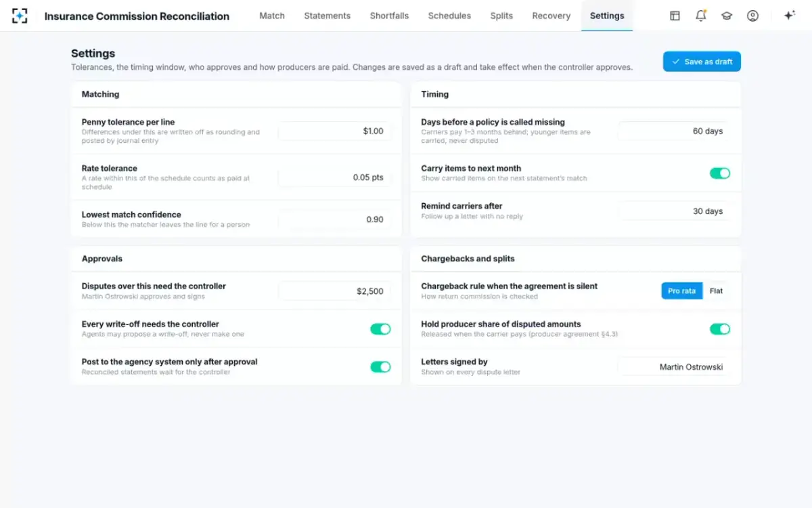812x508 pixels.
Task: Open the Recovery tab
Action: (551, 16)
